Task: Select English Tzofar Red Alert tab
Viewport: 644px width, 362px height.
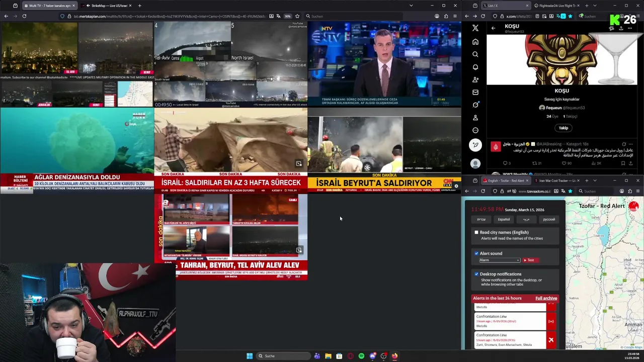Action: pos(506,180)
